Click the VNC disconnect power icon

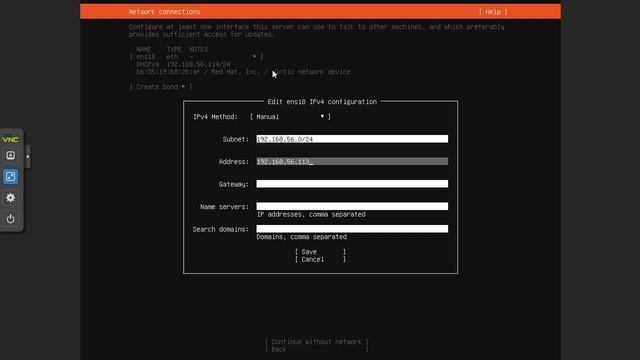(11, 219)
